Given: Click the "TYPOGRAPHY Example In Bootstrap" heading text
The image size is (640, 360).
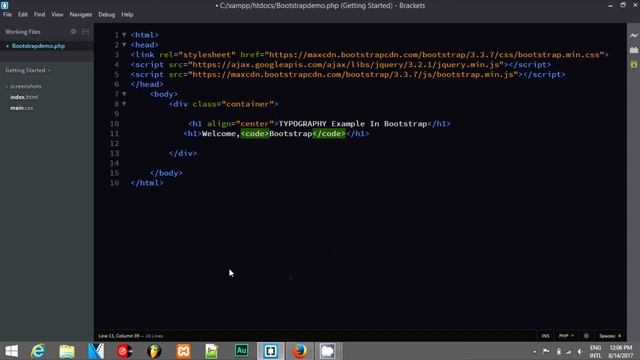Looking at the screenshot, I should [x=353, y=124].
